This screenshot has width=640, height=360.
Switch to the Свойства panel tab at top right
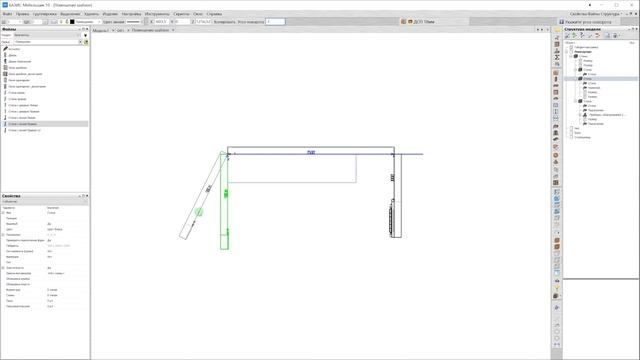pyautogui.click(x=578, y=14)
